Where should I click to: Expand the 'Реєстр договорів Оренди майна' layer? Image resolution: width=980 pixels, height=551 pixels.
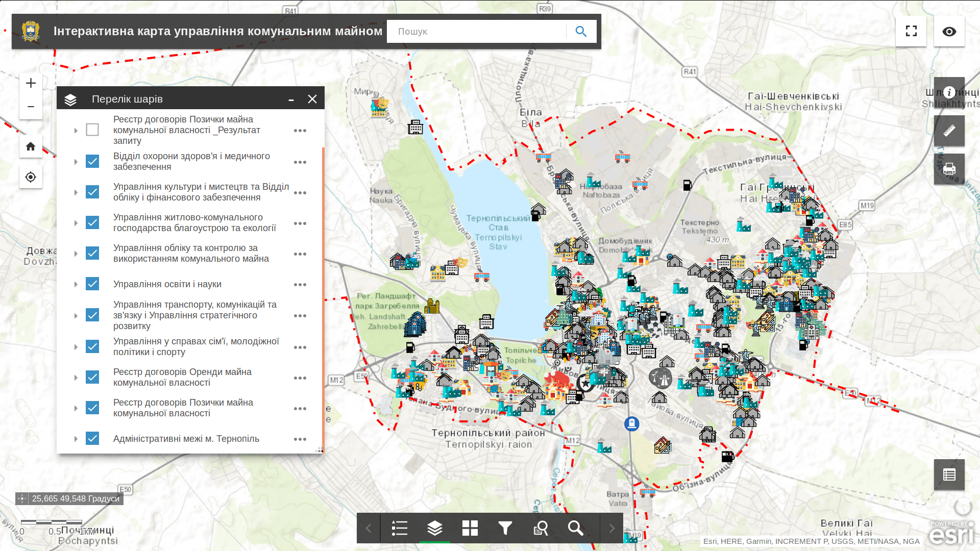[x=75, y=377]
